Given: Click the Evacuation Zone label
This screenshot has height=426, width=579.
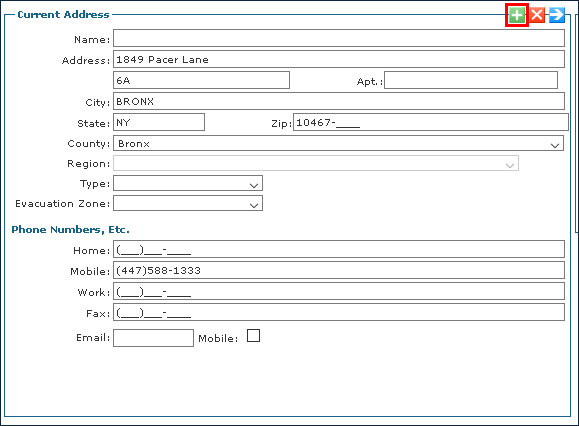Looking at the screenshot, I should (x=62, y=203).
